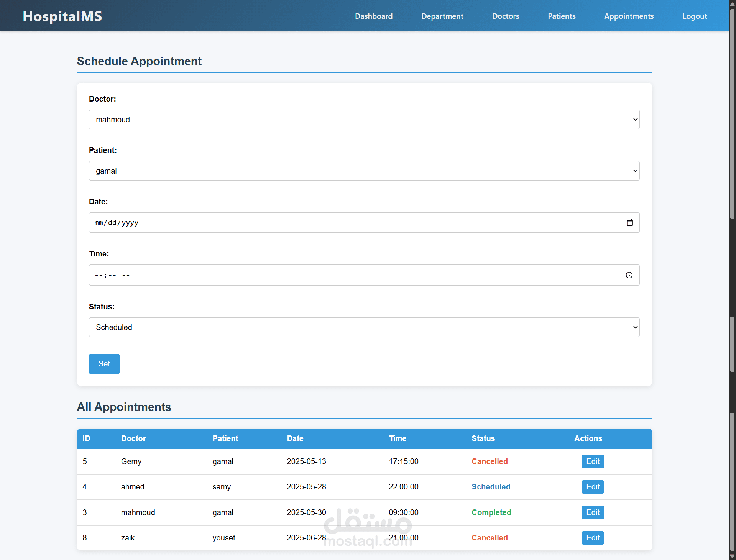Image resolution: width=736 pixels, height=560 pixels.
Task: Focus the Time input field
Action: (x=364, y=275)
